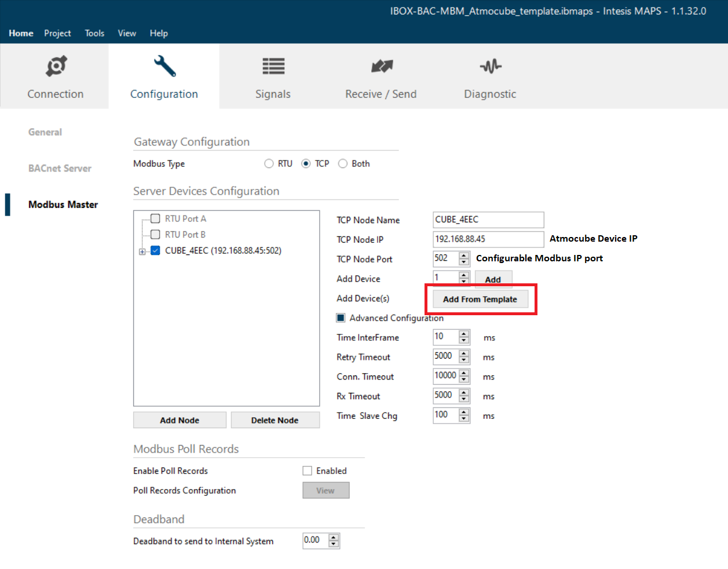728x569 pixels.
Task: Uncheck the CUBE_4EEC device checkbox
Action: tap(155, 250)
